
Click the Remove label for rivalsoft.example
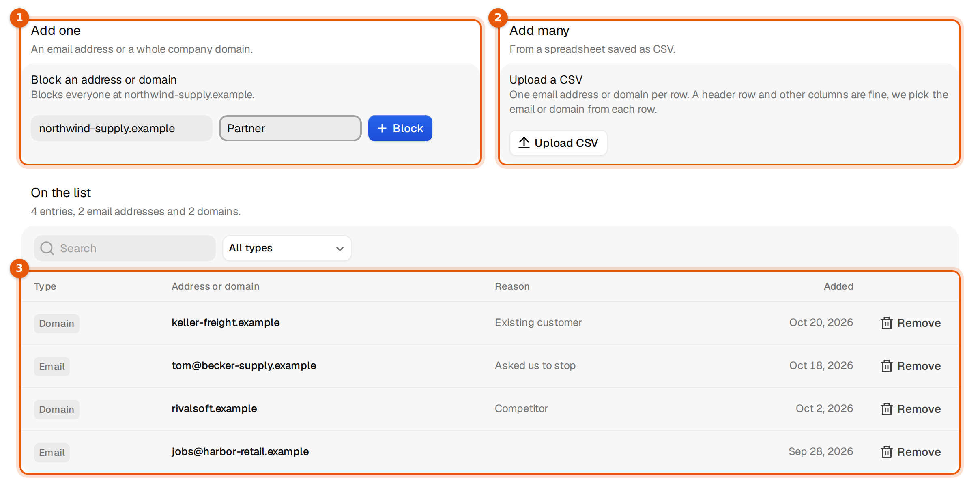tap(919, 409)
